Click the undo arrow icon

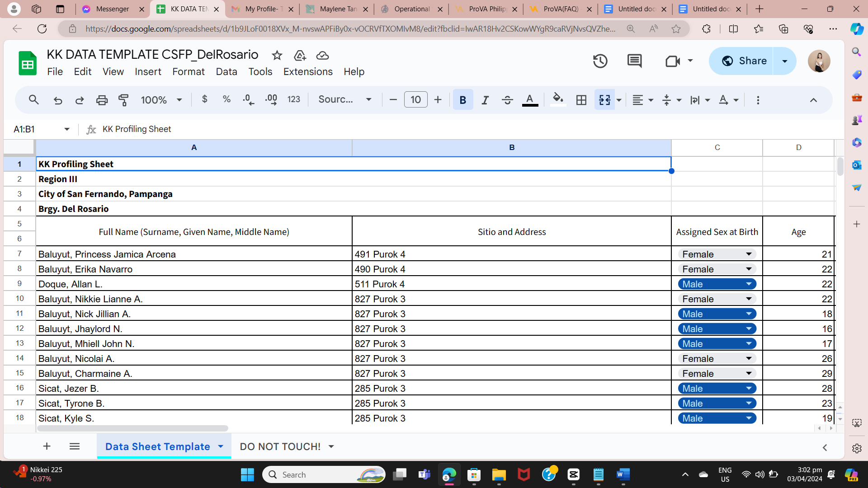click(x=58, y=100)
